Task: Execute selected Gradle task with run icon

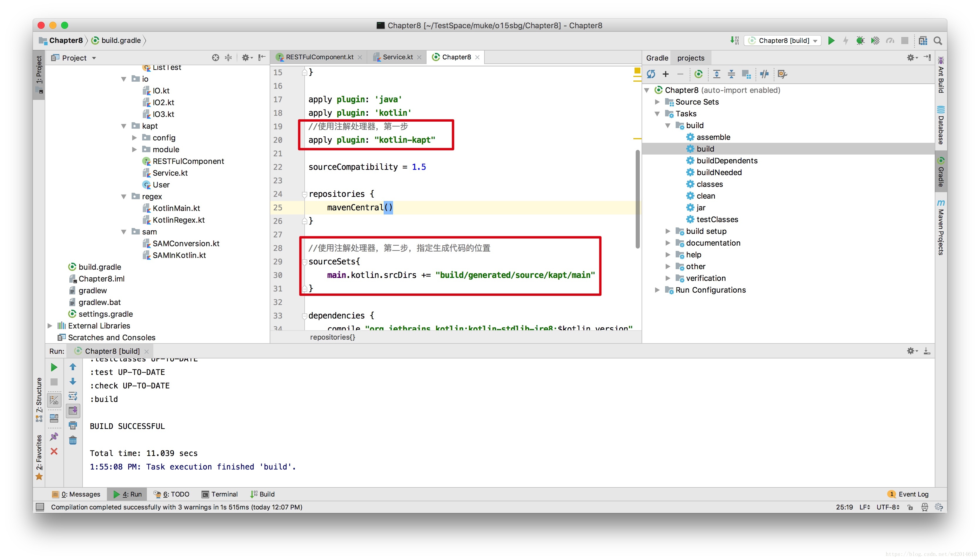Action: click(x=699, y=74)
